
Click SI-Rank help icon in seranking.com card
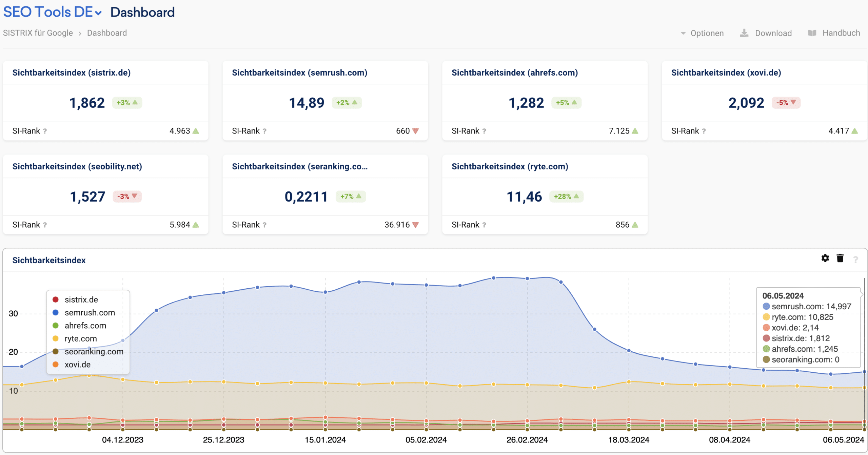click(x=264, y=225)
